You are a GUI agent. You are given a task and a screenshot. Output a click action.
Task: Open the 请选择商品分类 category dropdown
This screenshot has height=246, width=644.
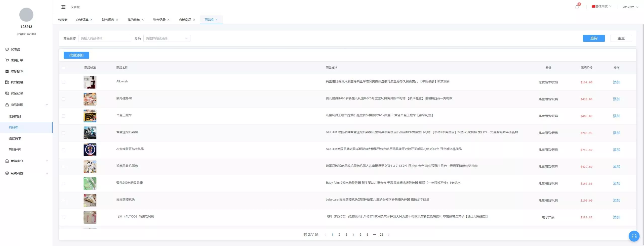[167, 38]
